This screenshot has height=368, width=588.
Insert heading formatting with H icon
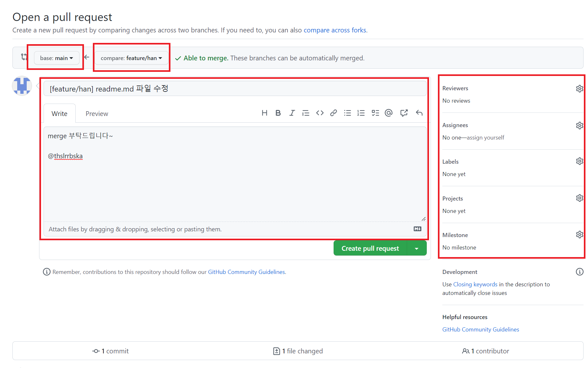click(x=264, y=113)
